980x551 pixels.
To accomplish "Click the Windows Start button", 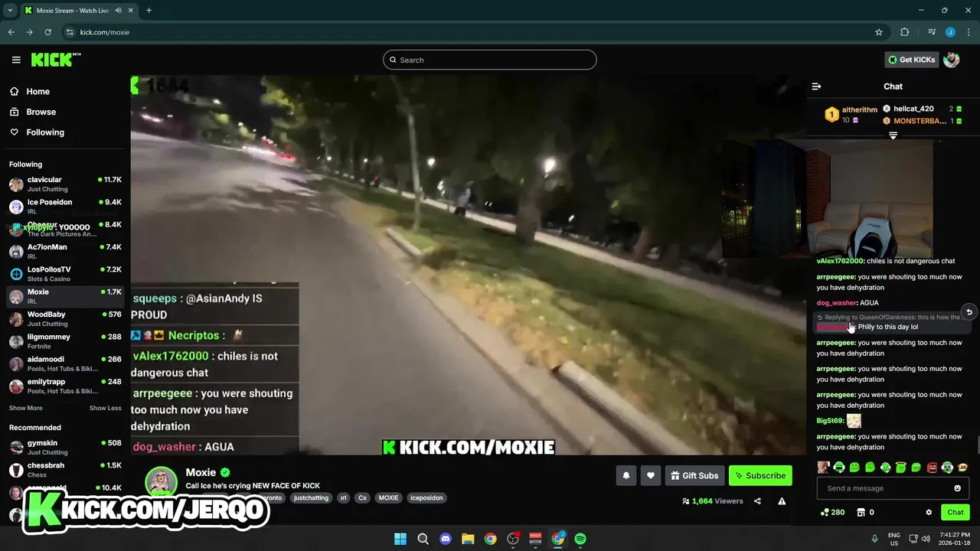I will 400,539.
